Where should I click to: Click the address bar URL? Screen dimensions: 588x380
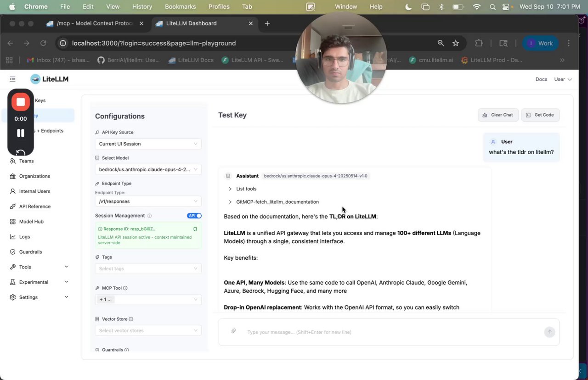[x=154, y=43]
